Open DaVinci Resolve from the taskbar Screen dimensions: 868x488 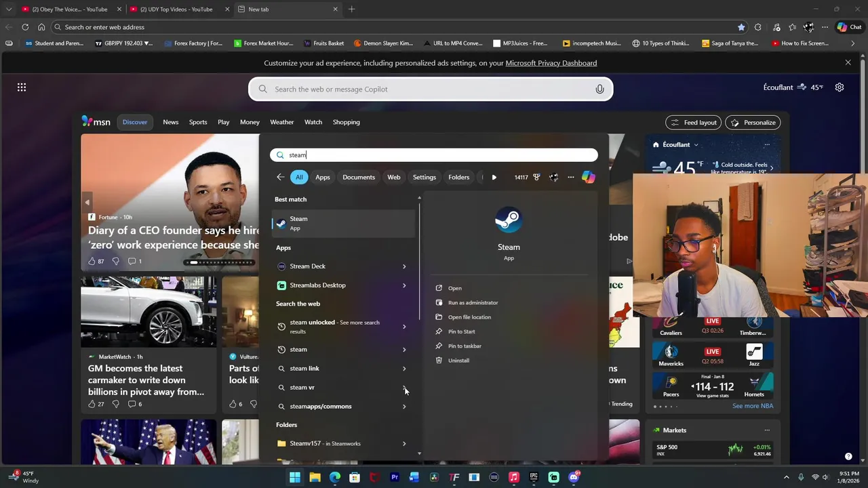tap(434, 477)
